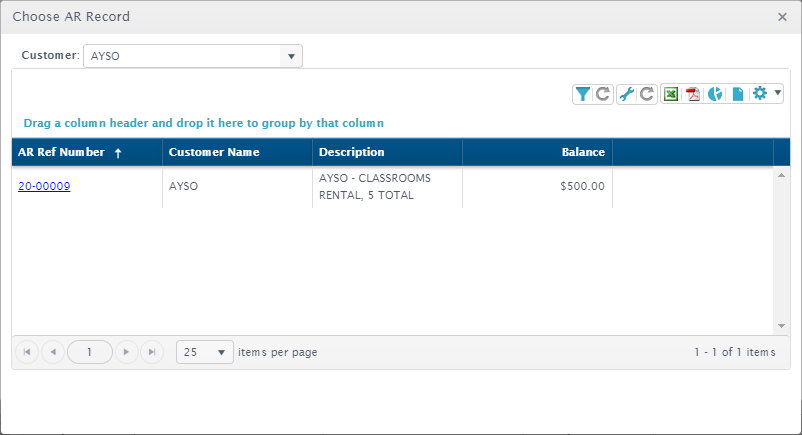Export the grid to PDF
Viewport: 802px width, 435px height.
tap(693, 94)
